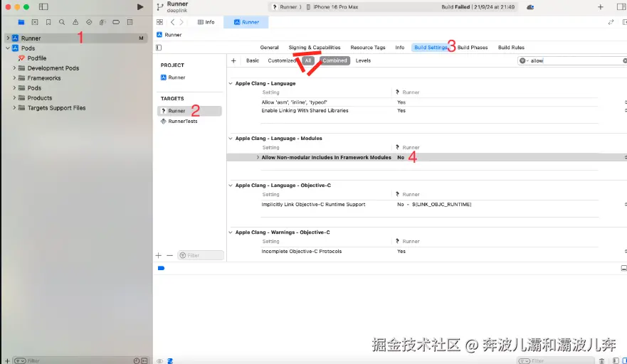Open the Project navigator folder icon
The height and width of the screenshot is (364, 627).
[21, 22]
